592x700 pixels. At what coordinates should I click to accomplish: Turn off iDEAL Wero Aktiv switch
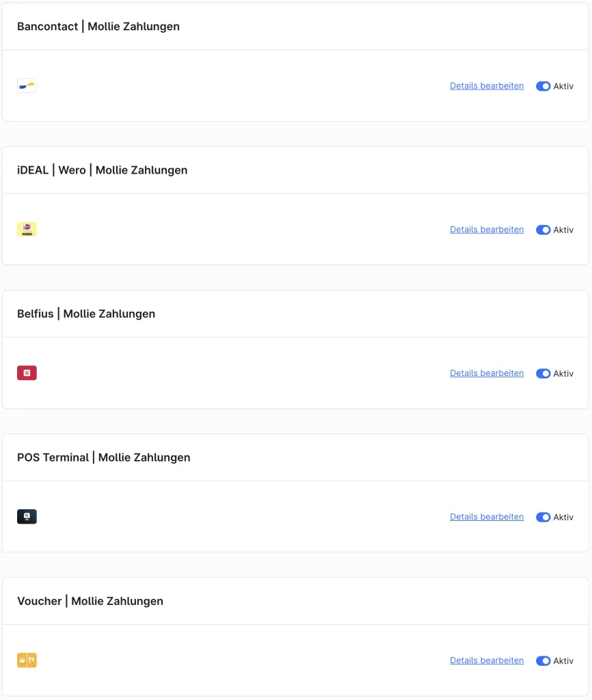tap(543, 230)
